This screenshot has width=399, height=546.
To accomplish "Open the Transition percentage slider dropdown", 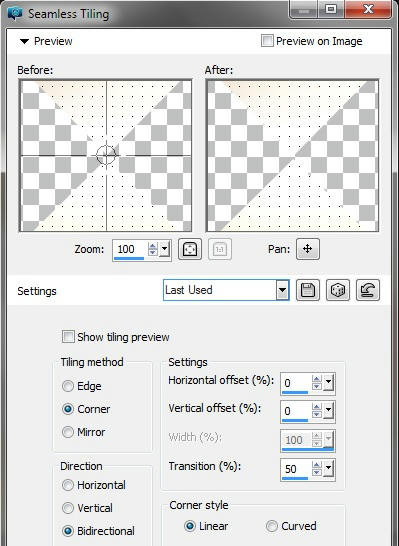I will (329, 469).
